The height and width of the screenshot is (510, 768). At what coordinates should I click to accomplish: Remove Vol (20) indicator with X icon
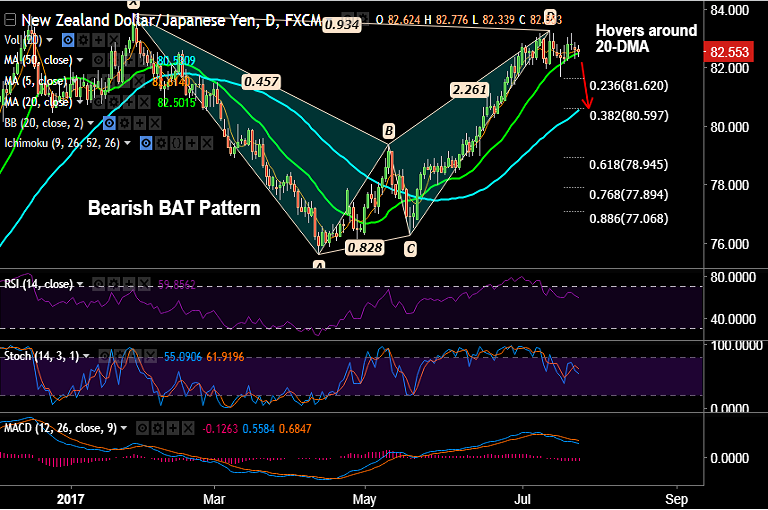pos(114,40)
